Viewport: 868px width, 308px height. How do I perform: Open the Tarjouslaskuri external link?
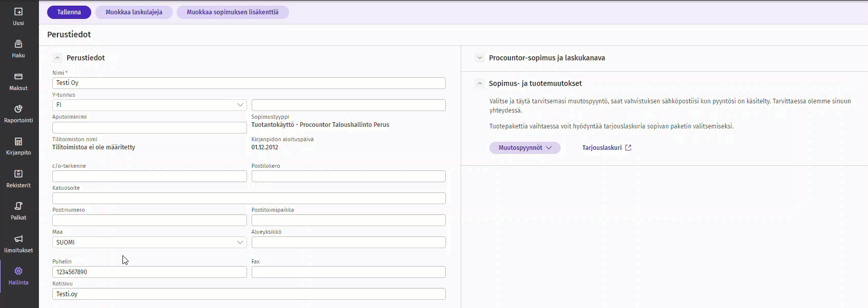[607, 148]
